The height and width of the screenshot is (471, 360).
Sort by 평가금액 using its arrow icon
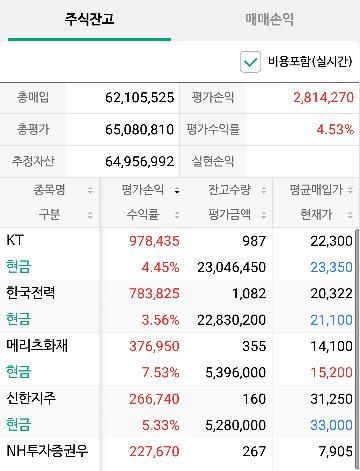[264, 215]
